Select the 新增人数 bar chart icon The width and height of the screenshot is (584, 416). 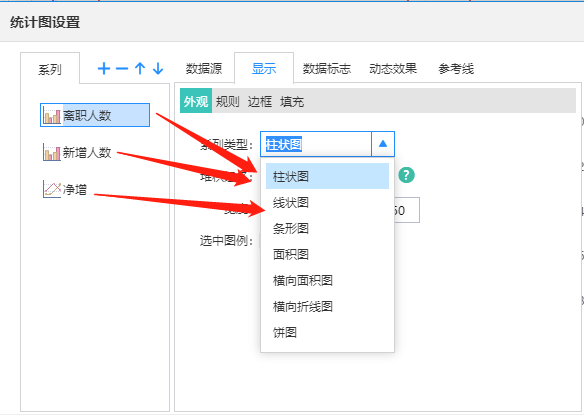click(x=52, y=152)
